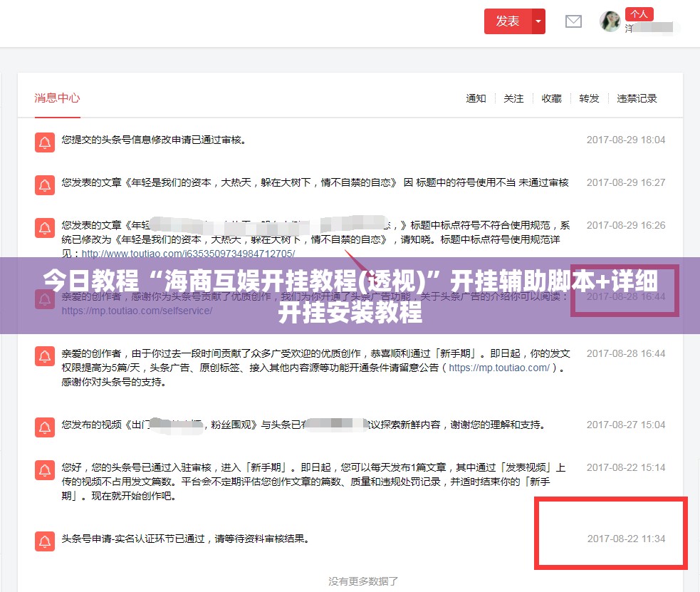Viewport: 700px width, 592px height.
Task: Open the mp.toutiao.com/selfservice link
Action: (137, 311)
